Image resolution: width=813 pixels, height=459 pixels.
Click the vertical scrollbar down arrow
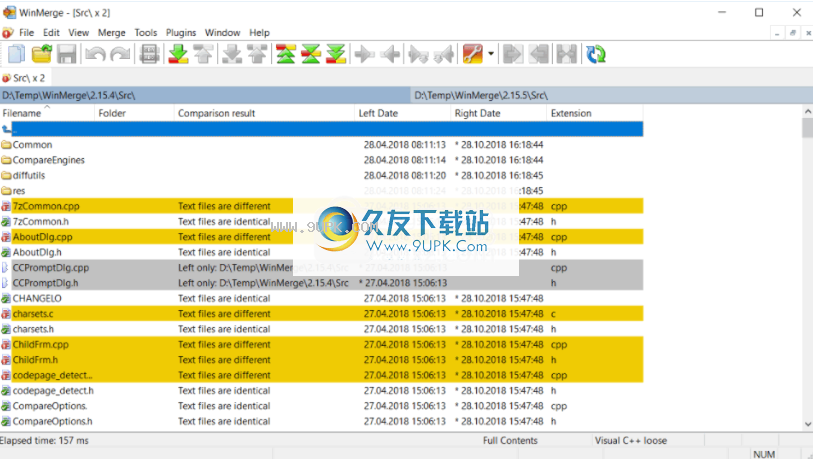point(807,424)
